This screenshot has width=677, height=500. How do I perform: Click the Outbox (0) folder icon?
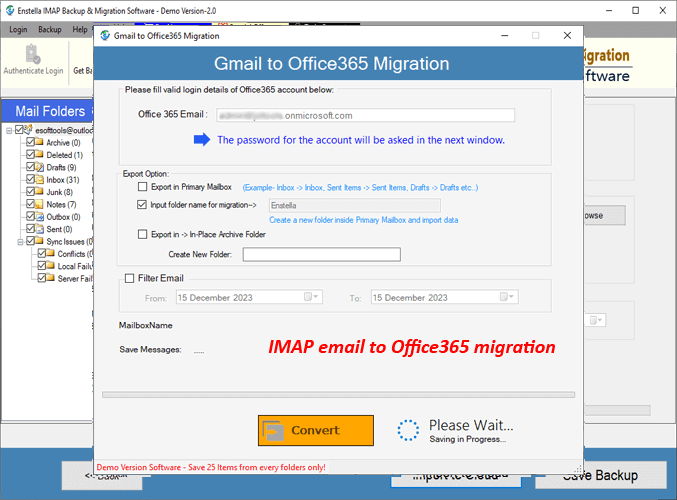click(x=39, y=216)
